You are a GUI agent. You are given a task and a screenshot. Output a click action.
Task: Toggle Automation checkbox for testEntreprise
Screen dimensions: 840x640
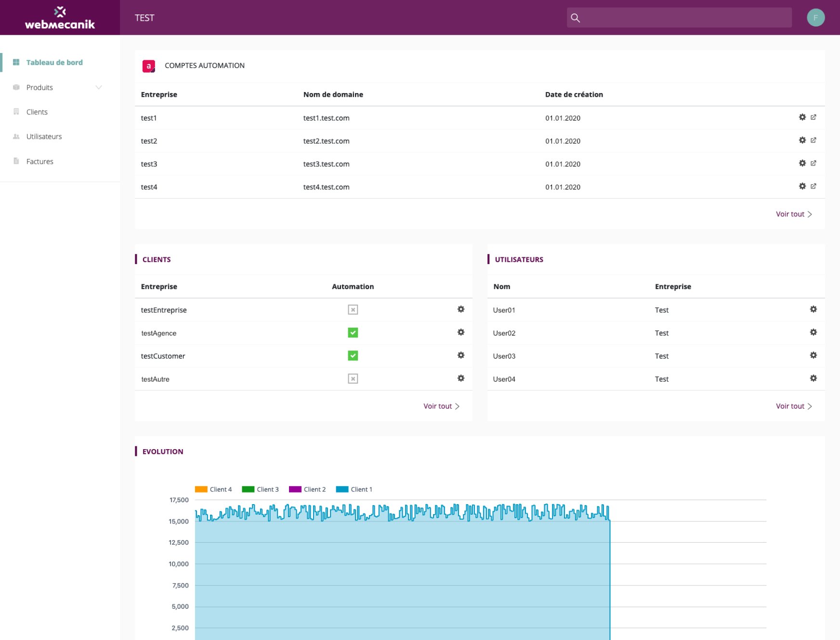(x=353, y=310)
